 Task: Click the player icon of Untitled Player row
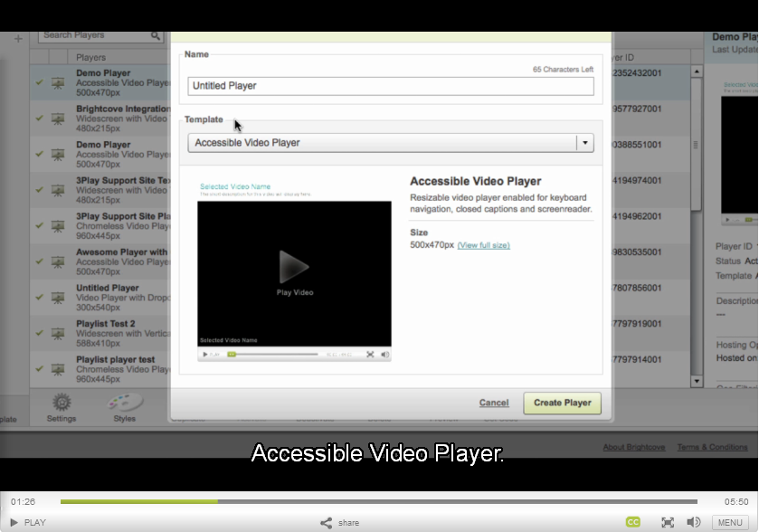click(58, 298)
